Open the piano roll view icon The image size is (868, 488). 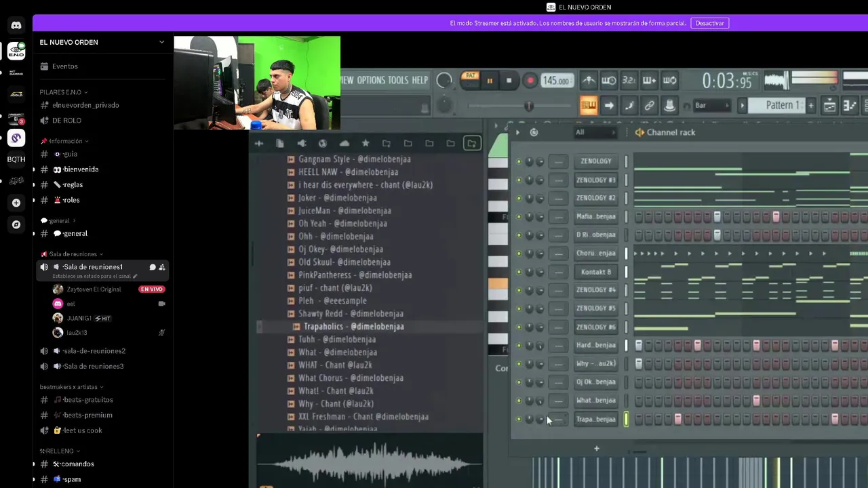point(850,106)
